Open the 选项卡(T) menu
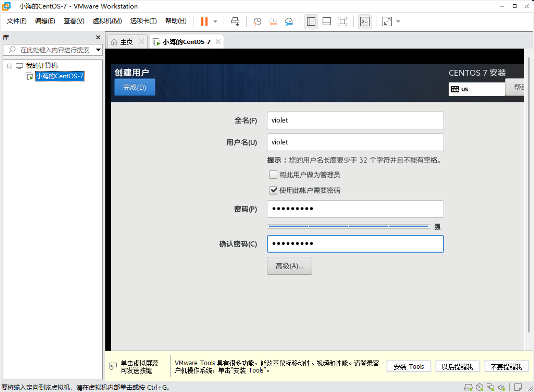Viewport: 534px width, 392px height. (x=144, y=21)
